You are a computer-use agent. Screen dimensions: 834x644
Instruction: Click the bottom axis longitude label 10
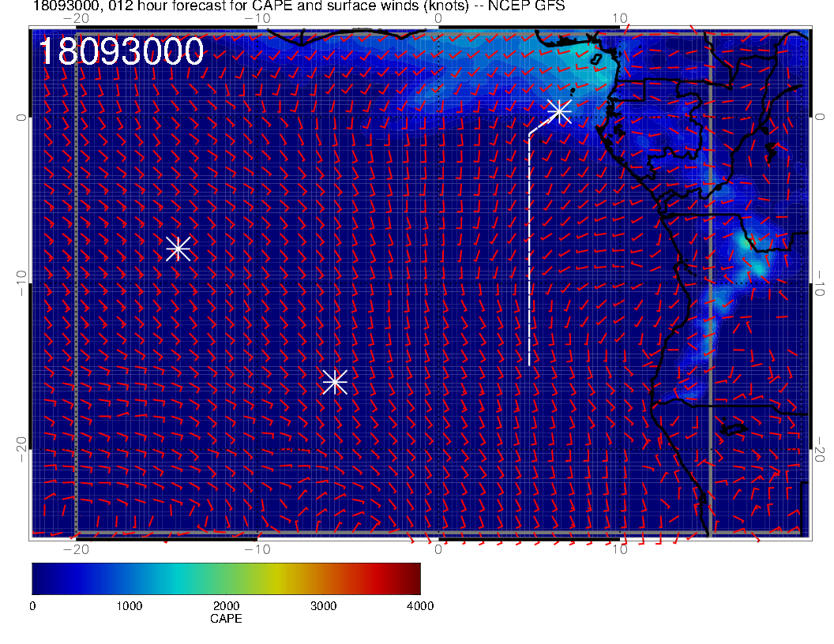coord(620,549)
